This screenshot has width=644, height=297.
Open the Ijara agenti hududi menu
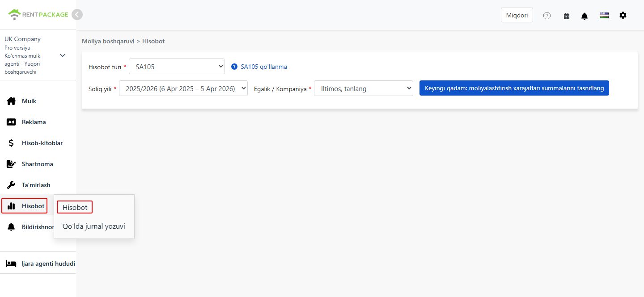(x=48, y=264)
